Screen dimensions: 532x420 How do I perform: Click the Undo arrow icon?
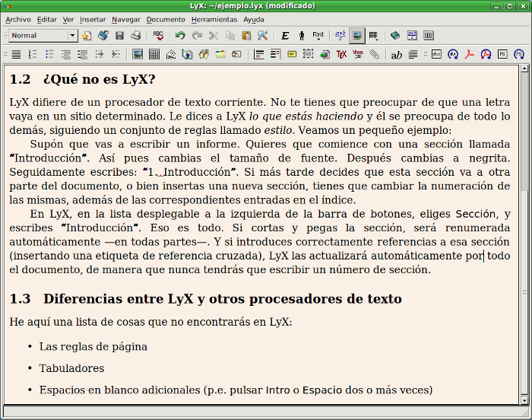[x=180, y=36]
